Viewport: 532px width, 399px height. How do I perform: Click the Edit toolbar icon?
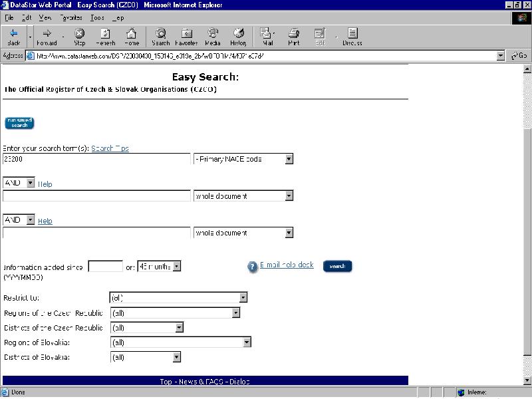click(320, 37)
